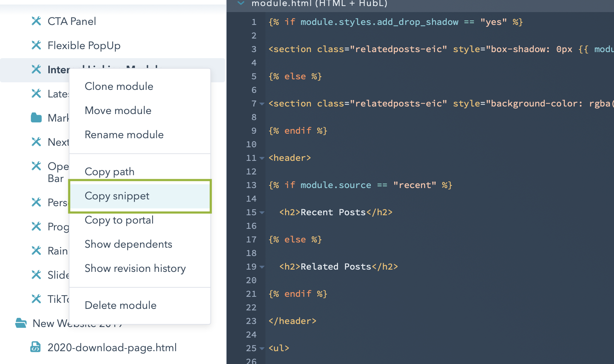Click the module icon beside 'TikT'
This screenshot has width=614, height=364.
click(36, 299)
